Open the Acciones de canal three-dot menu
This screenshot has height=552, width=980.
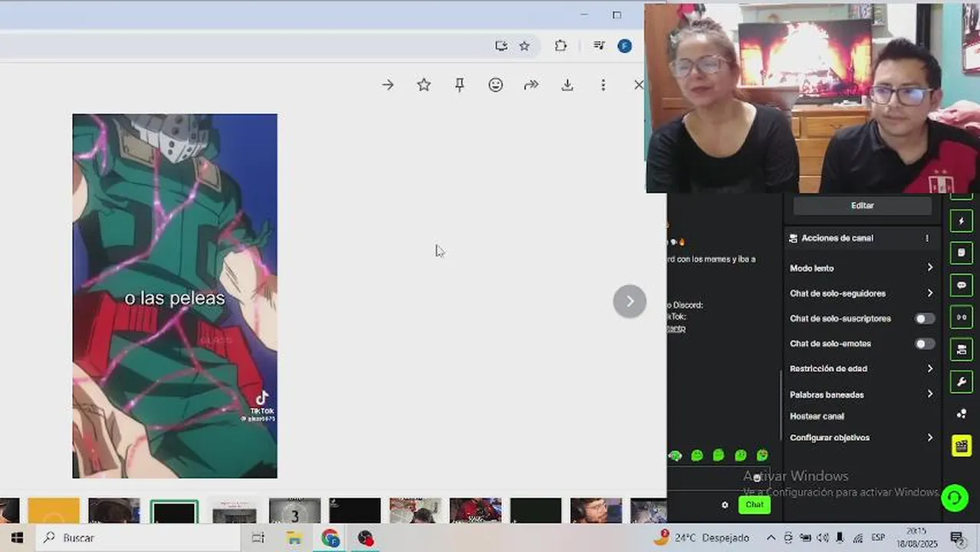[927, 238]
